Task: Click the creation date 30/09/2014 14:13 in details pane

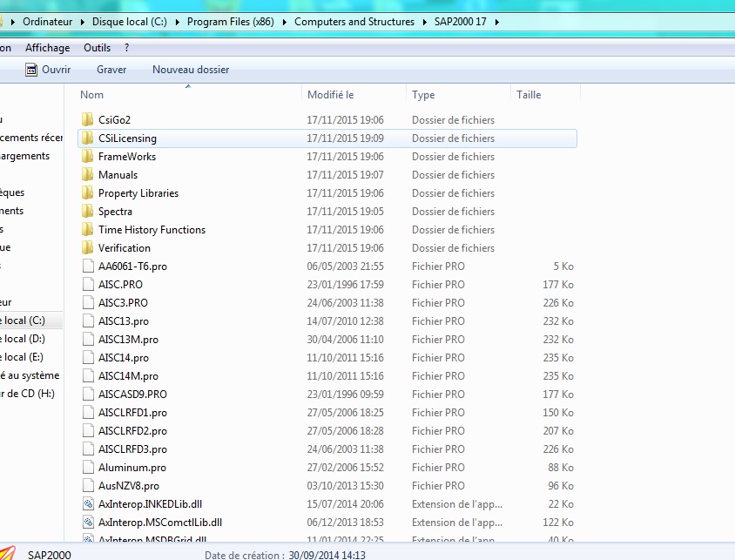Action: click(327, 555)
